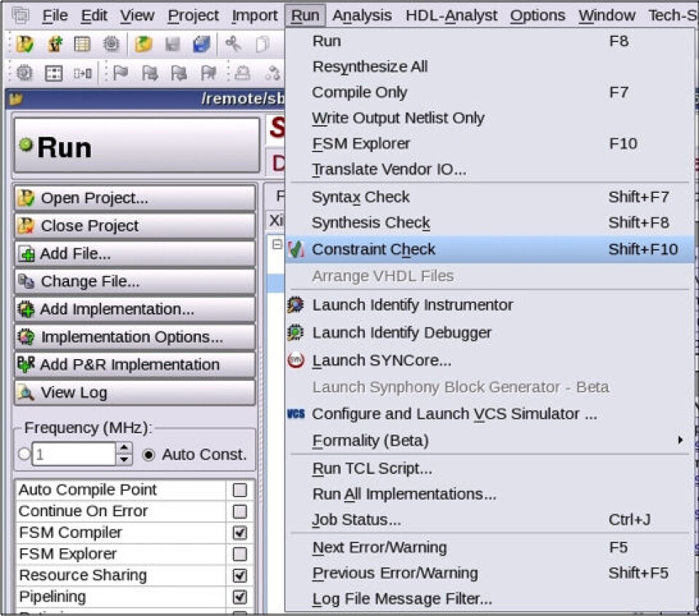Screen dimensions: 699x616
Task: Click the constraint table toolbar icon
Action: 82,44
